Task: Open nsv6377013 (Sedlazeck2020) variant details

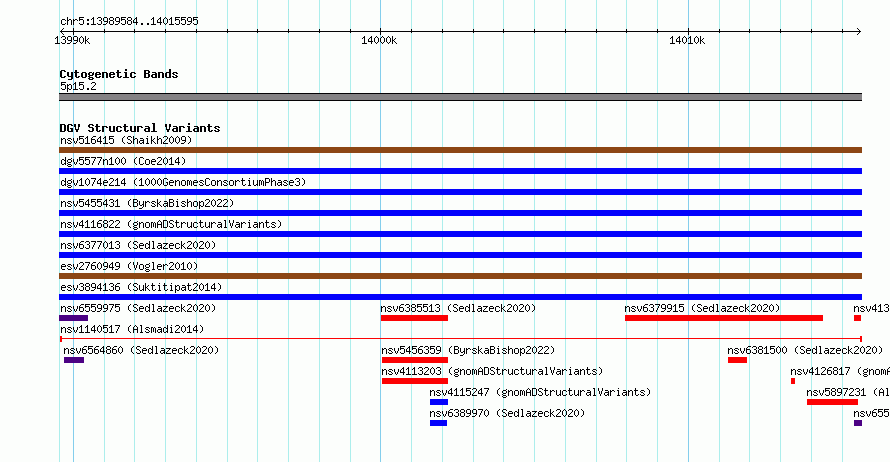Action: point(138,245)
